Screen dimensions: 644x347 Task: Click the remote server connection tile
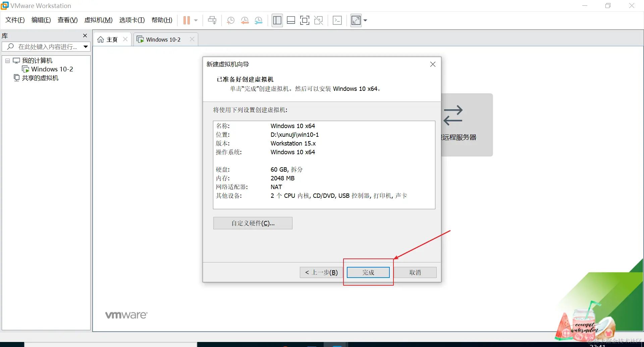pyautogui.click(x=467, y=125)
